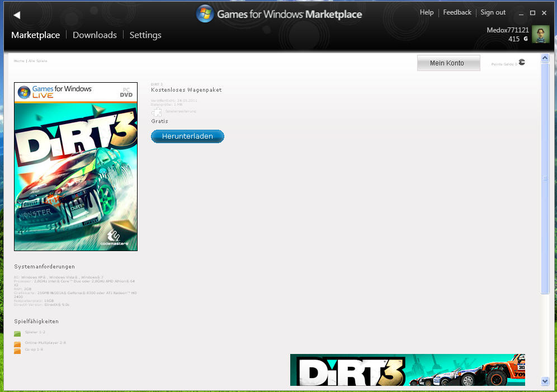Click the Gamerscore G icon
The height and width of the screenshot is (392, 557).
(525, 39)
